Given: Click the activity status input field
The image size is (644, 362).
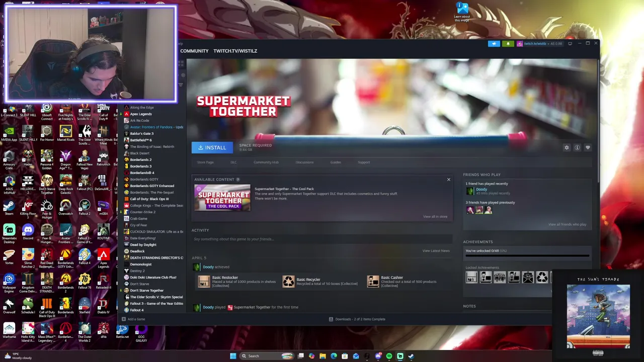Looking at the screenshot, I should click(322, 239).
